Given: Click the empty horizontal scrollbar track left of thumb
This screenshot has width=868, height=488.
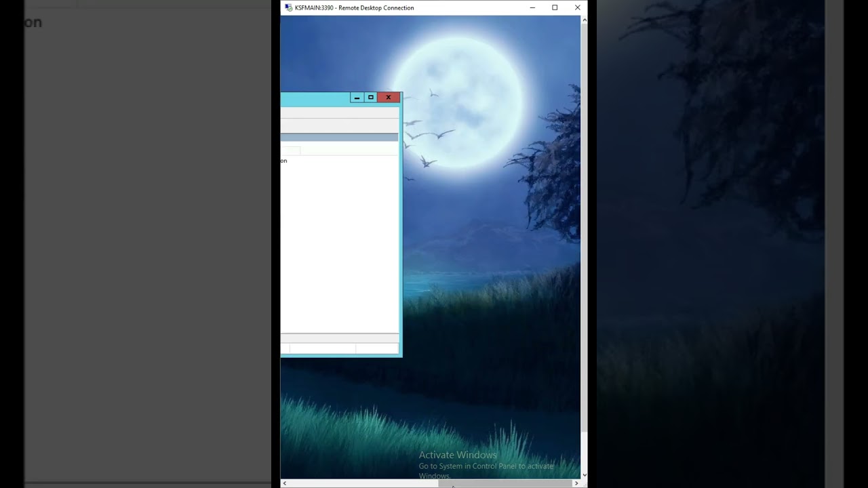Looking at the screenshot, I should 363,483.
